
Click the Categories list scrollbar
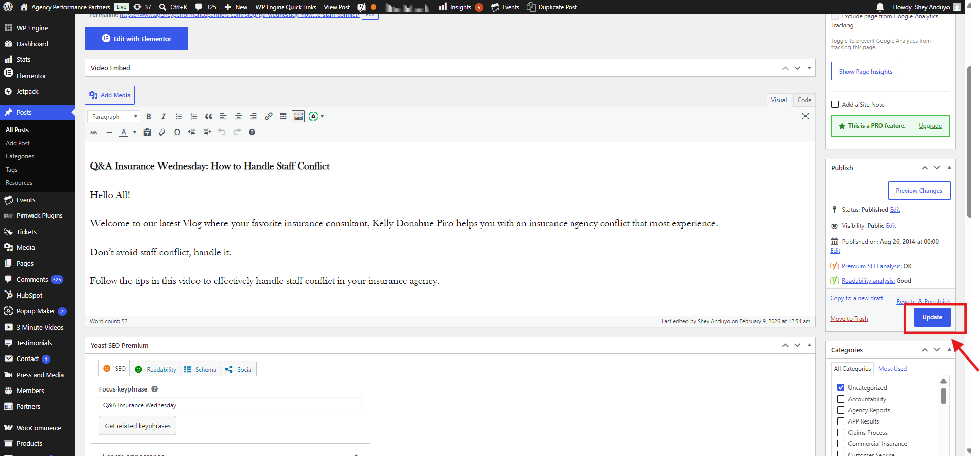(x=943, y=396)
